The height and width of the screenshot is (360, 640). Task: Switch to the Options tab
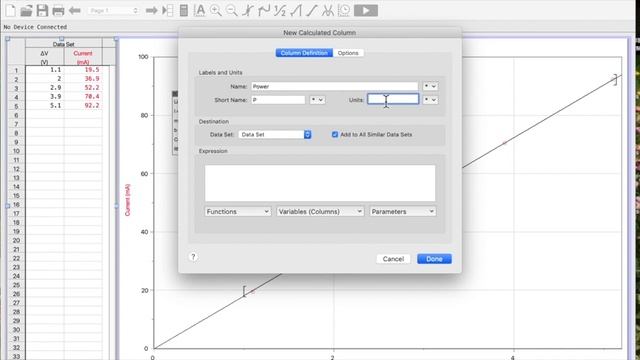[348, 53]
